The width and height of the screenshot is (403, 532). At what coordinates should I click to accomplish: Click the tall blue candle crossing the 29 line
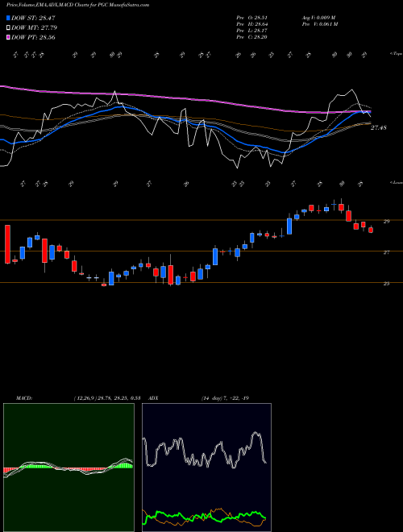289,226
